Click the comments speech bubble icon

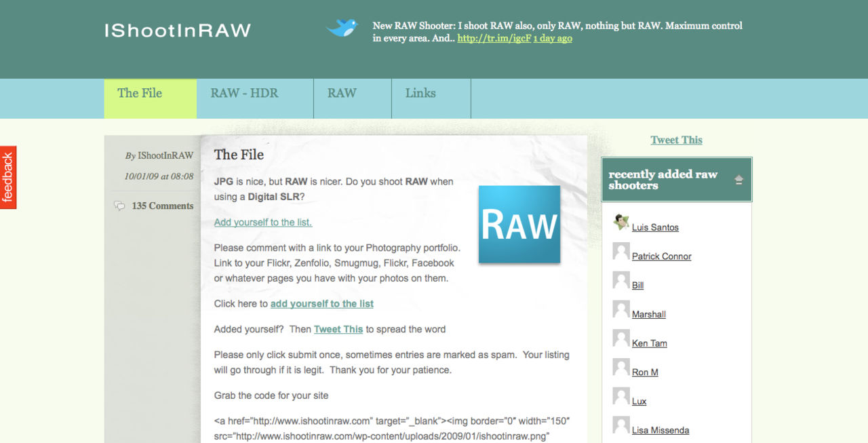[119, 206]
